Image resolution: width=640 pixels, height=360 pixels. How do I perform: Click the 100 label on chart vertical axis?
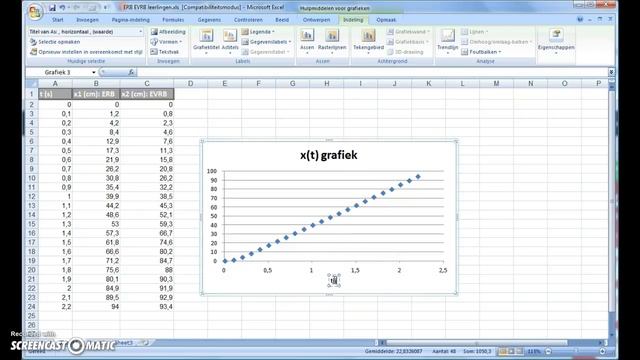212,171
